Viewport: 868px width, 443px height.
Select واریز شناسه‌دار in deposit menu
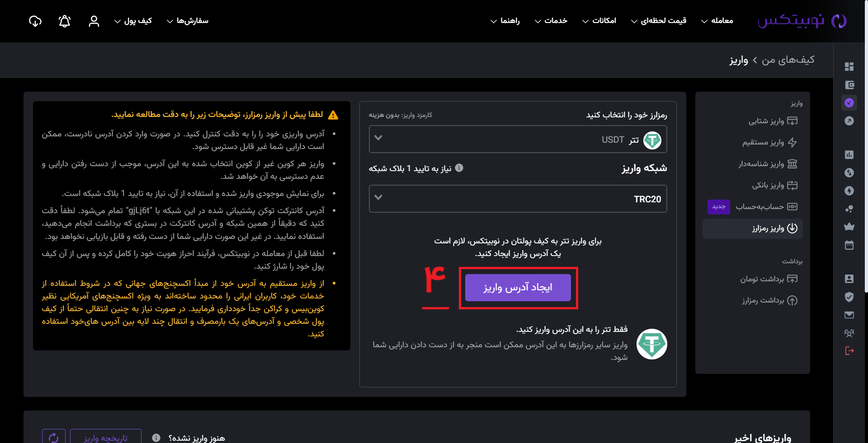tap(768, 163)
